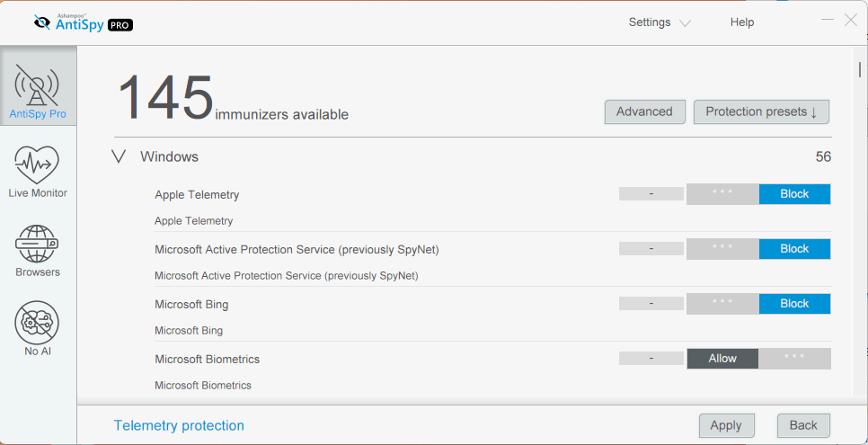Click the Windows category heading

click(170, 156)
